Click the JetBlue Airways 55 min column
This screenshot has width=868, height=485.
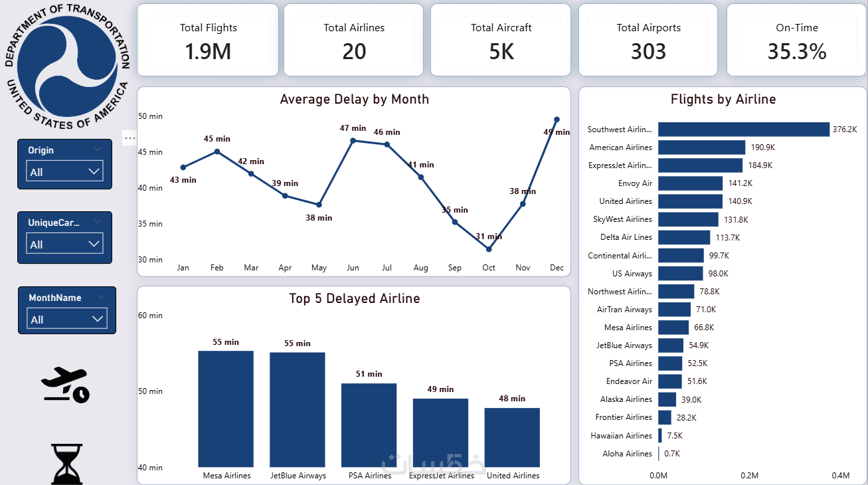[298, 409]
